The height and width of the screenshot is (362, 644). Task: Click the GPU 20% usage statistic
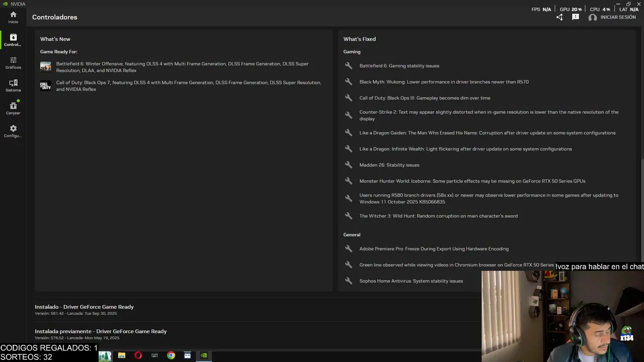pyautogui.click(x=571, y=10)
